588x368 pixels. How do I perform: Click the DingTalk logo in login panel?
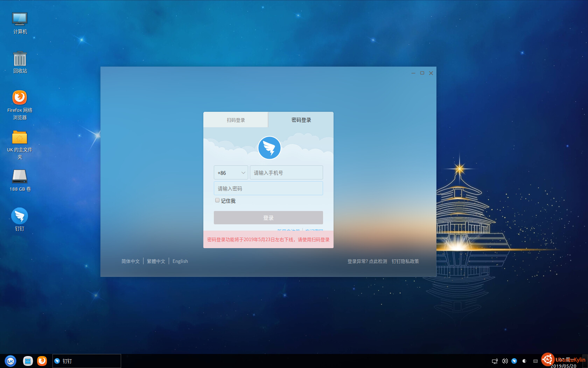[269, 148]
